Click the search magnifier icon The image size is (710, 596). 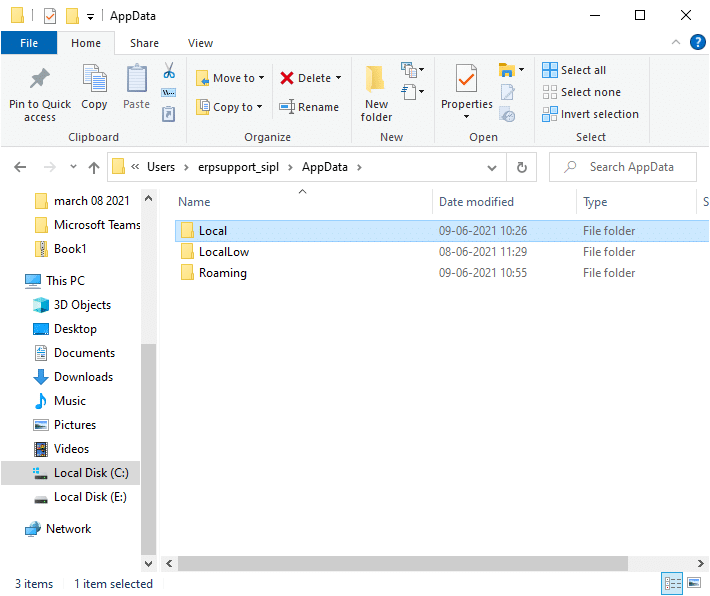pyautogui.click(x=570, y=167)
